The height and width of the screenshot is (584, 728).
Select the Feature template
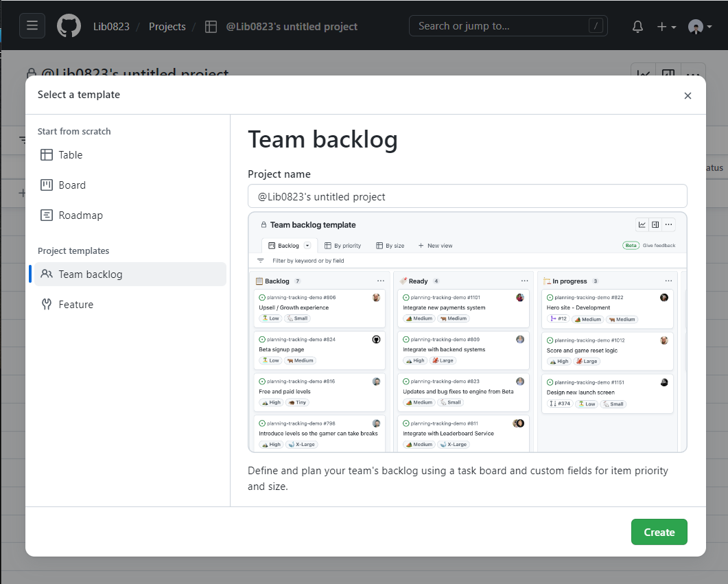(130, 304)
